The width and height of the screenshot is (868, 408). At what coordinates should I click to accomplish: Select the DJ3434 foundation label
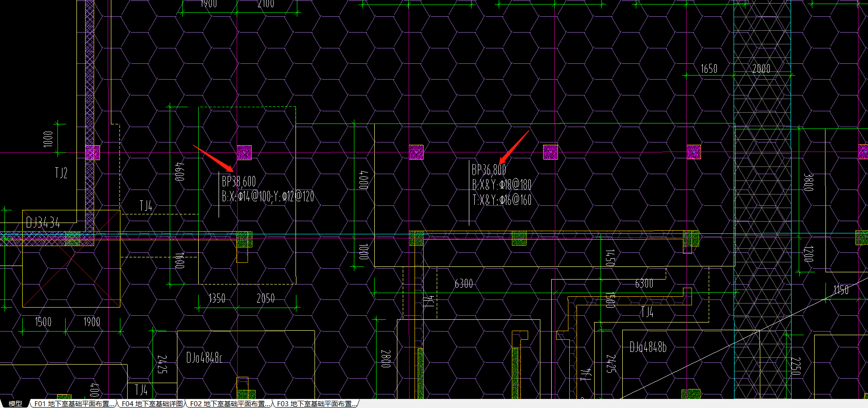(x=43, y=223)
